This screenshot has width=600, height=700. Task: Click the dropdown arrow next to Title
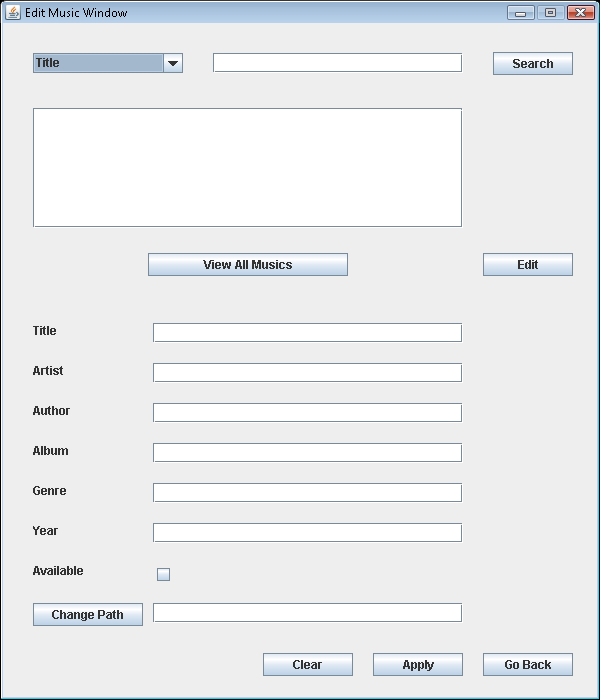(x=173, y=63)
